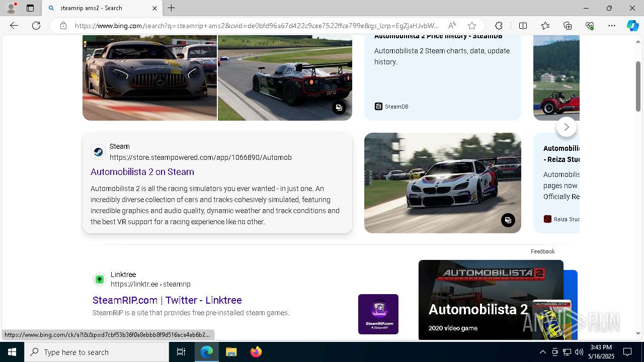This screenshot has width=644, height=362.
Task: Click 'SteamRiP is a site' snippet text
Action: pos(191,313)
